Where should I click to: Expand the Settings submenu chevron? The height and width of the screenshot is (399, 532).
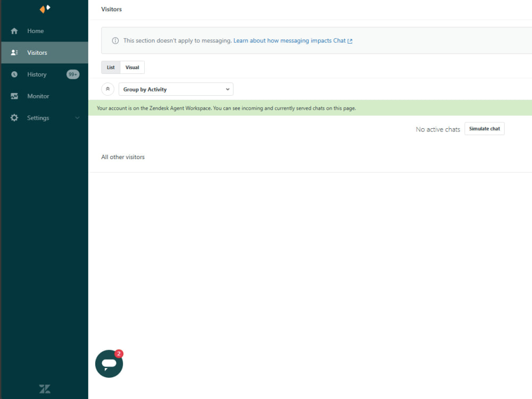[x=77, y=118]
